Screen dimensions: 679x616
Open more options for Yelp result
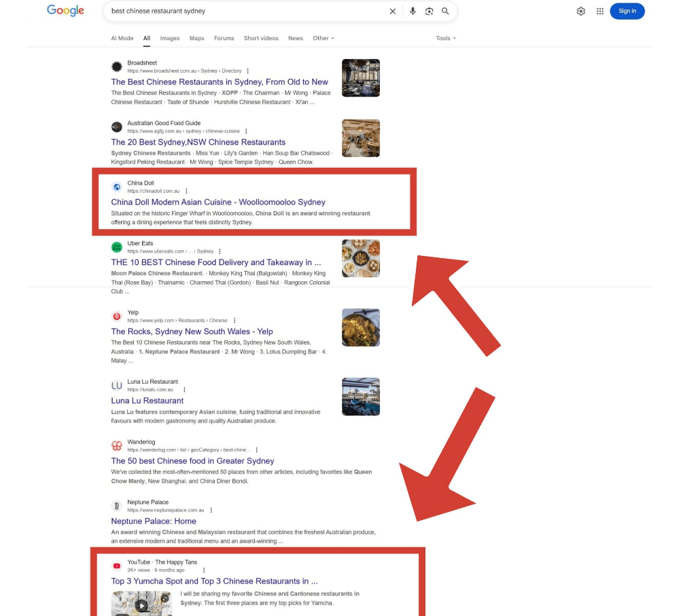coord(234,321)
